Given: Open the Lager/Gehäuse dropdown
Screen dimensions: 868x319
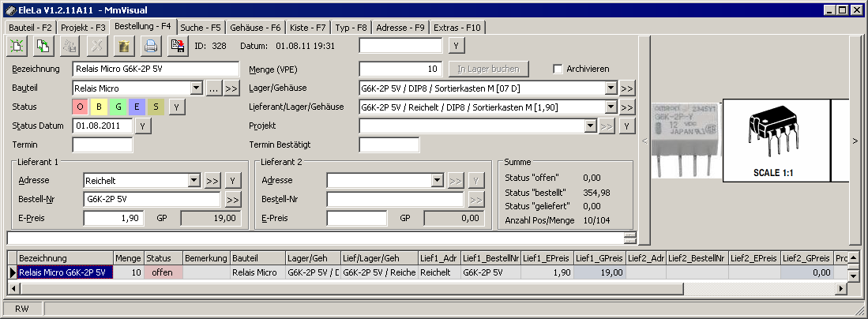Looking at the screenshot, I should (x=610, y=88).
